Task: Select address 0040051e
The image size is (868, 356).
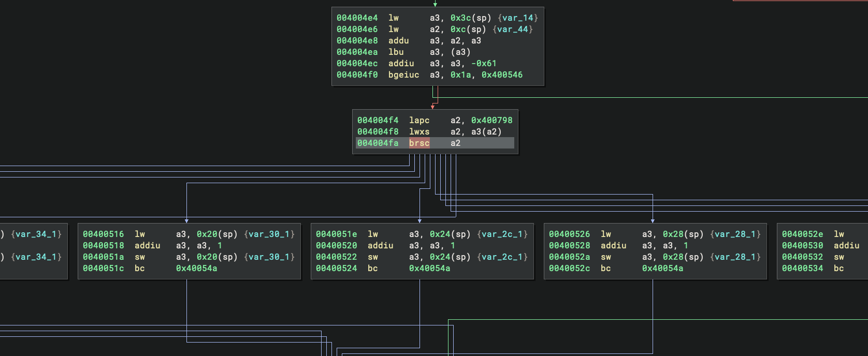Action: (337, 234)
